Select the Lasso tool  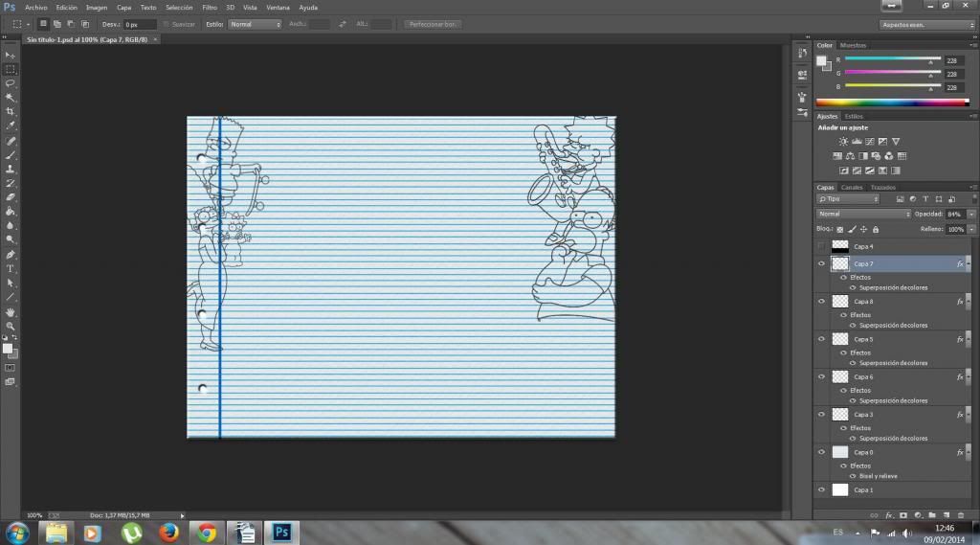[11, 83]
